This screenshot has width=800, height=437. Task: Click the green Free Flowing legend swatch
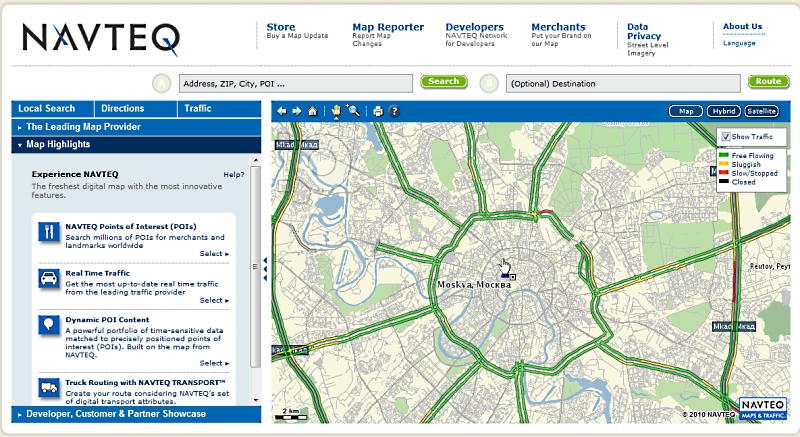pyautogui.click(x=723, y=155)
